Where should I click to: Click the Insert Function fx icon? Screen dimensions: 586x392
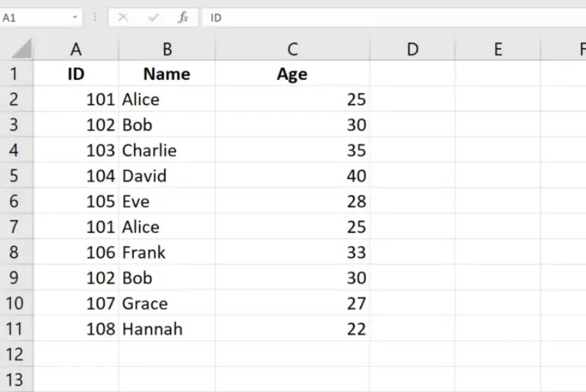[183, 18]
